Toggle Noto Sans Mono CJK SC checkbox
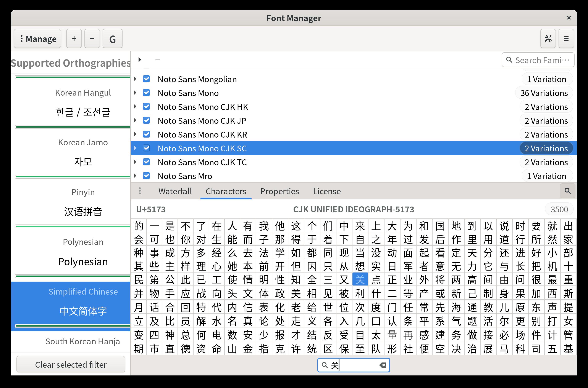Viewport: 588px width, 388px height. click(x=146, y=148)
